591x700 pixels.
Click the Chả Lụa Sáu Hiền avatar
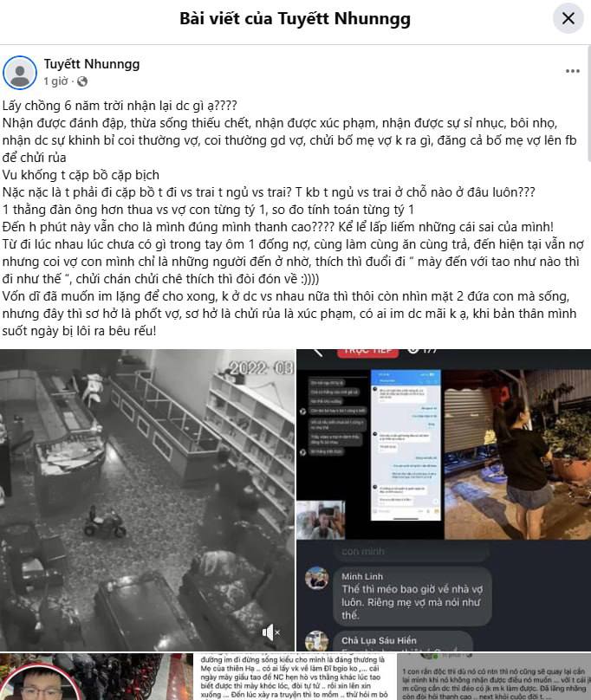click(x=316, y=641)
